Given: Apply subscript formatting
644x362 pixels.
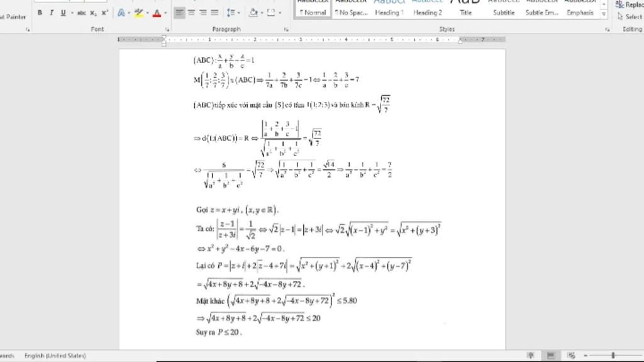Looking at the screenshot, I should pyautogui.click(x=93, y=13).
